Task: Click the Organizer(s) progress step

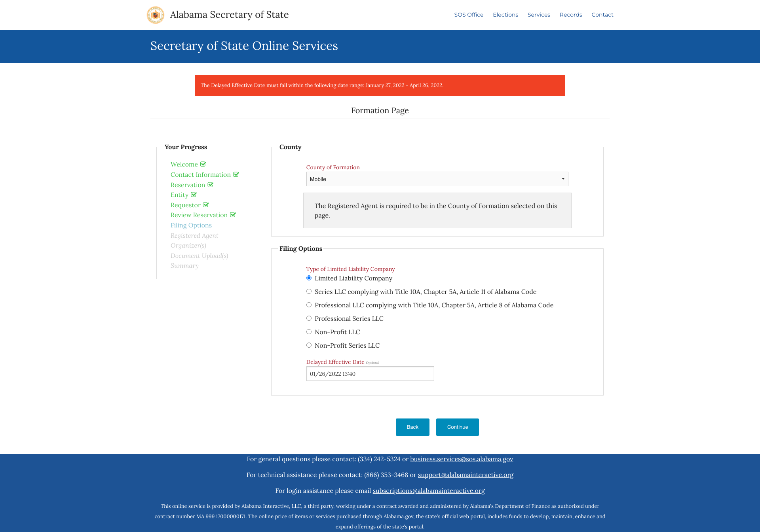Action: coord(188,245)
